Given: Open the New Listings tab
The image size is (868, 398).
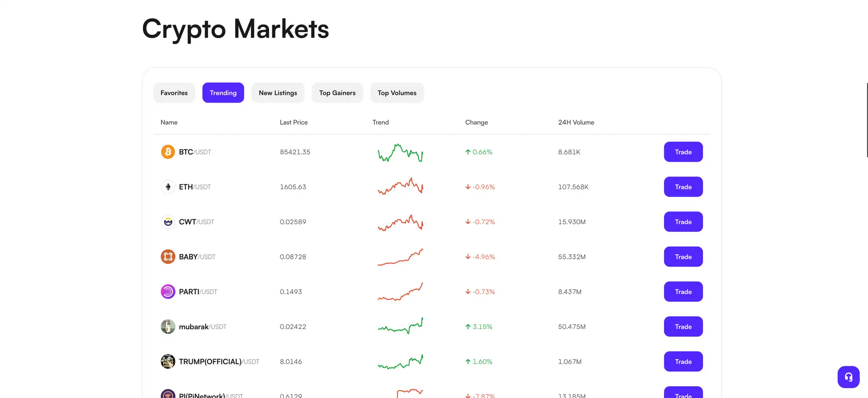Looking at the screenshot, I should (x=278, y=93).
